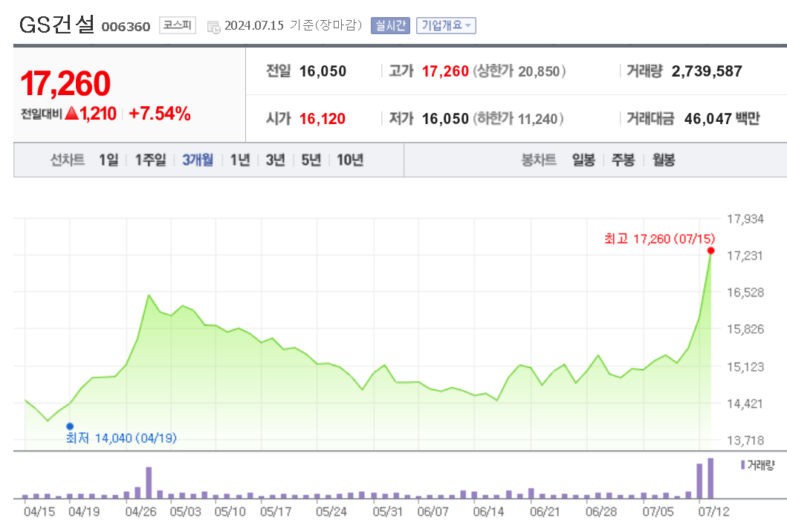This screenshot has width=787, height=532.
Task: Click the 상한가 20,850 text
Action: (x=519, y=71)
